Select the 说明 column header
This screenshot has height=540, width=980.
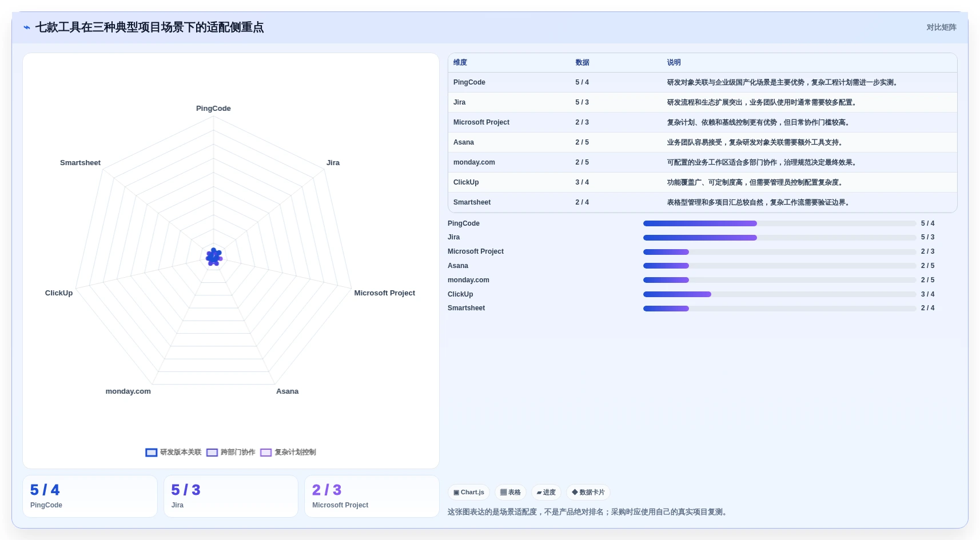pos(674,63)
